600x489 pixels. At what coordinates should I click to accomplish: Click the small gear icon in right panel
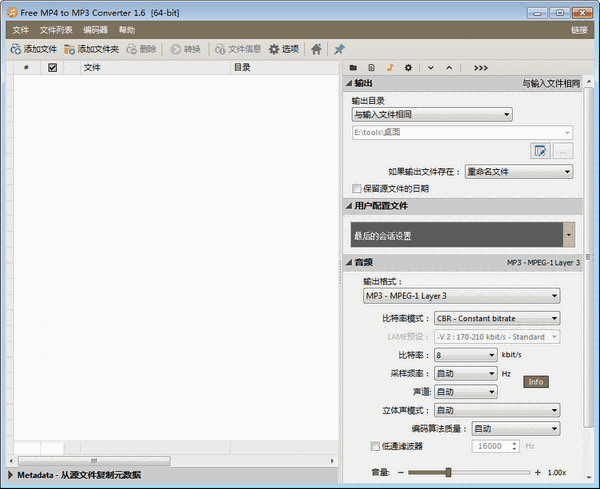[x=408, y=68]
